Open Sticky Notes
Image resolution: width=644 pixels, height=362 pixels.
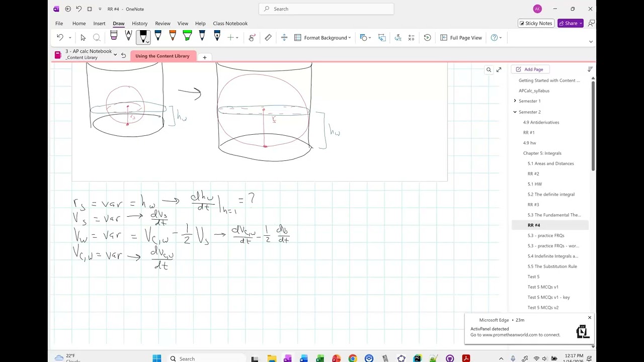(535, 23)
